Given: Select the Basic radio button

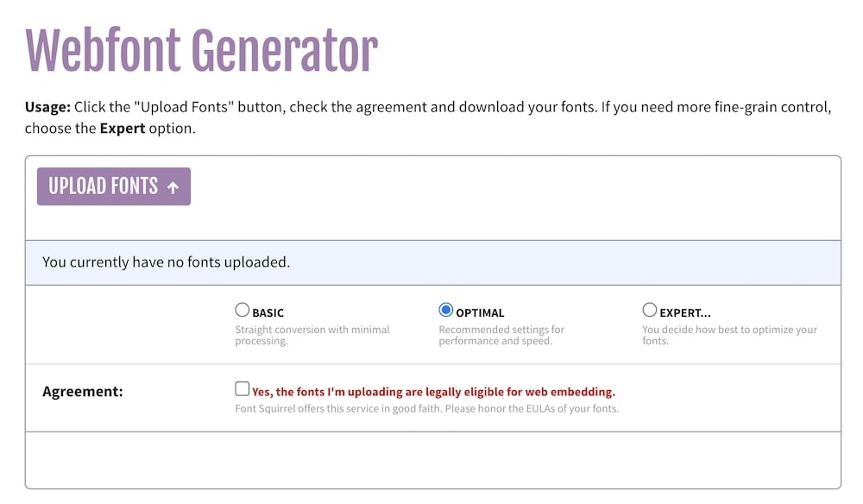Looking at the screenshot, I should [243, 311].
